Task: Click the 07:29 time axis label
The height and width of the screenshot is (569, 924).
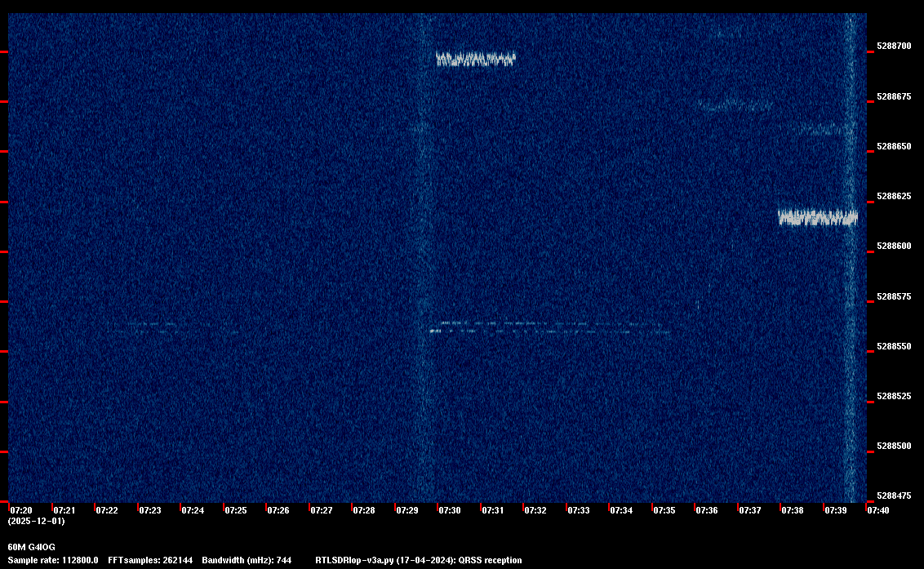Action: [x=407, y=510]
